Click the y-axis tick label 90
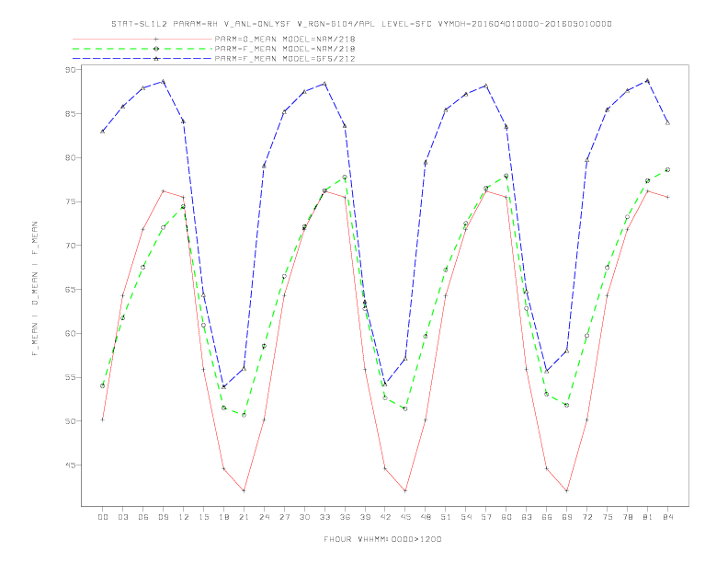 (70, 70)
